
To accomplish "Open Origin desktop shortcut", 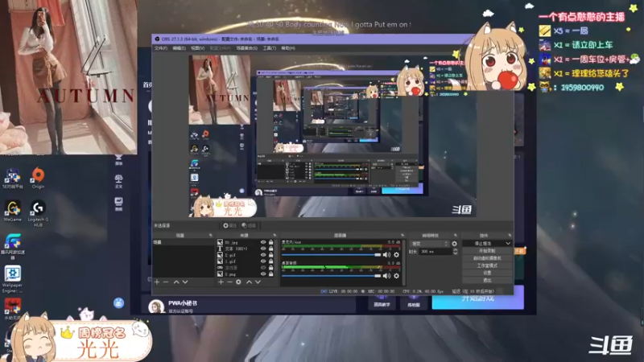I will 38,178.
